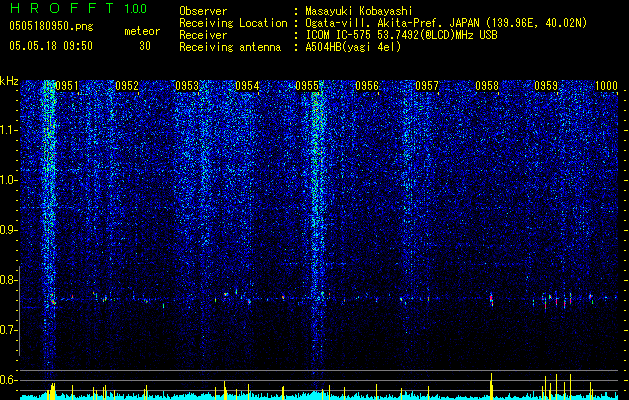Click the file name 0505180950.png
The image size is (629, 400).
pyautogui.click(x=51, y=26)
